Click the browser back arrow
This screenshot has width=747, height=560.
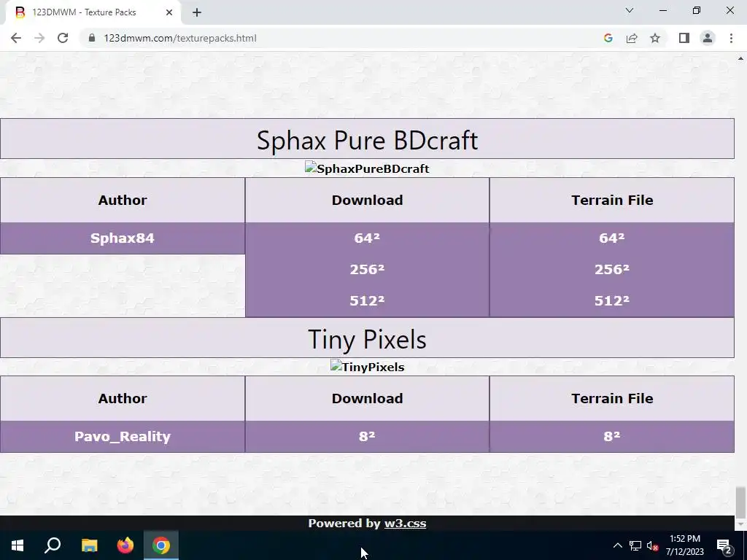click(x=16, y=38)
